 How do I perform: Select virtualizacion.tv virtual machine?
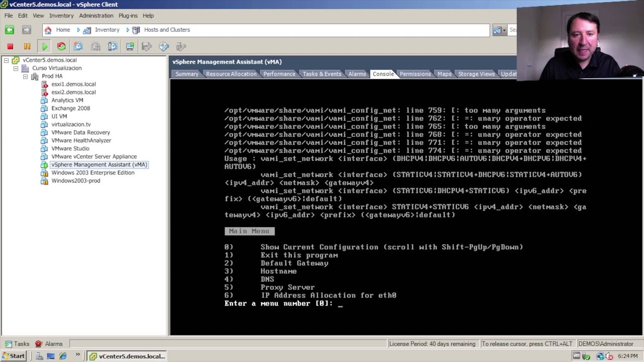pos(71,125)
